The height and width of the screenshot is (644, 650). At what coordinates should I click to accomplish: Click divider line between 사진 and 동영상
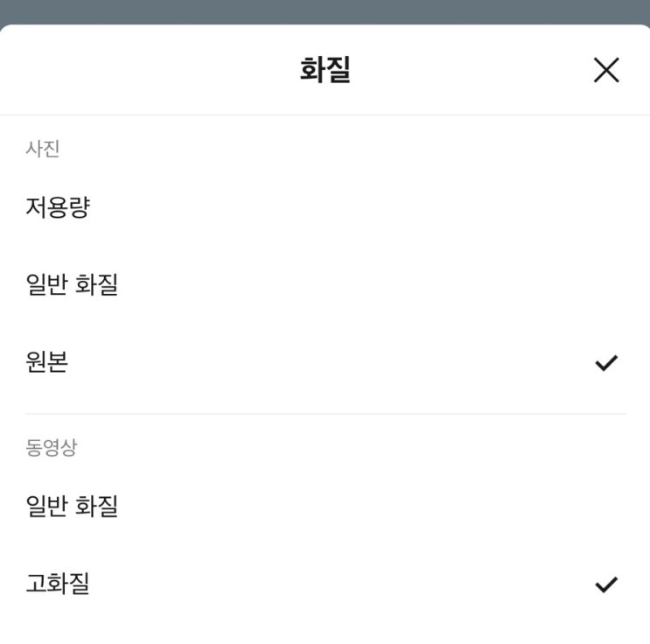coord(325,414)
